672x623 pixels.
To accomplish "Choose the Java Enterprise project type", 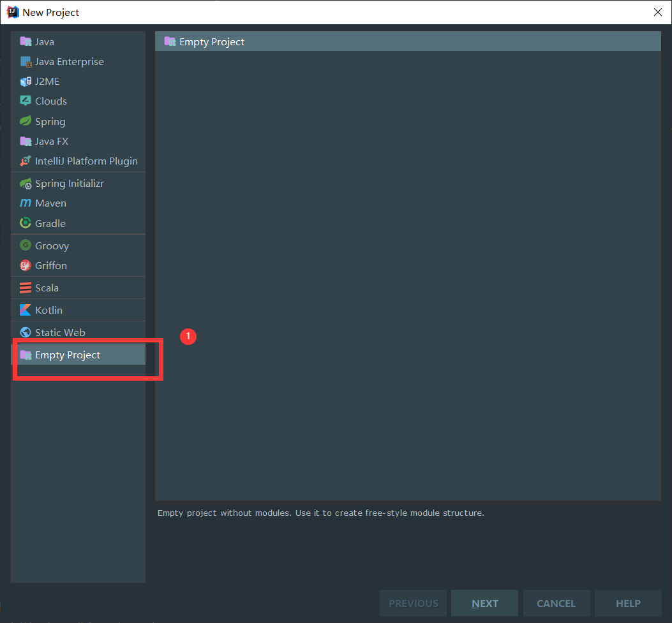I will (x=70, y=62).
